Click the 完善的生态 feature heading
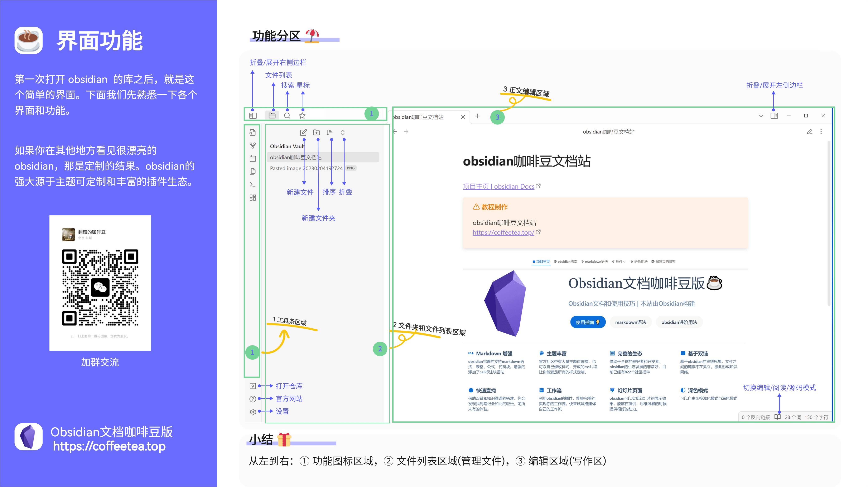The height and width of the screenshot is (487, 868). click(630, 353)
